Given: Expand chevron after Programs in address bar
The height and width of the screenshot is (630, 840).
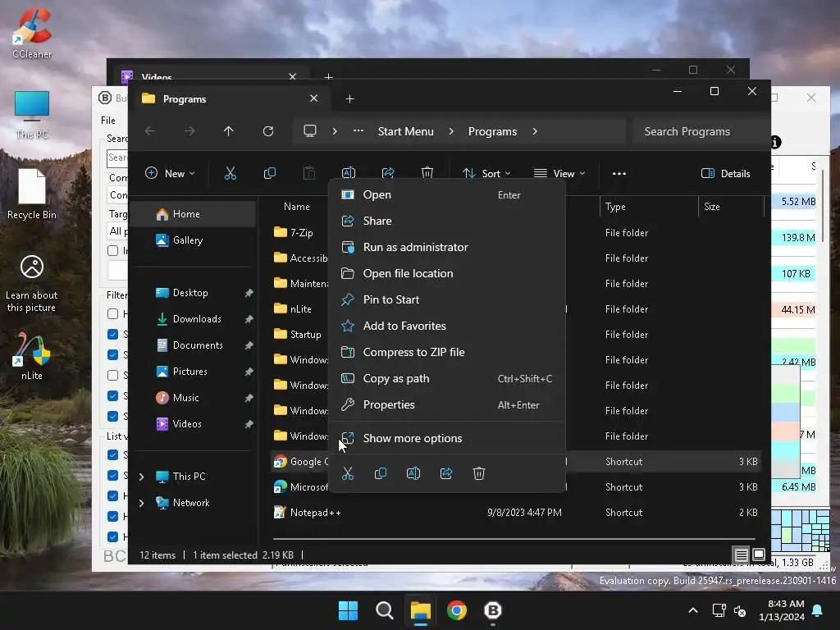Looking at the screenshot, I should 535,131.
